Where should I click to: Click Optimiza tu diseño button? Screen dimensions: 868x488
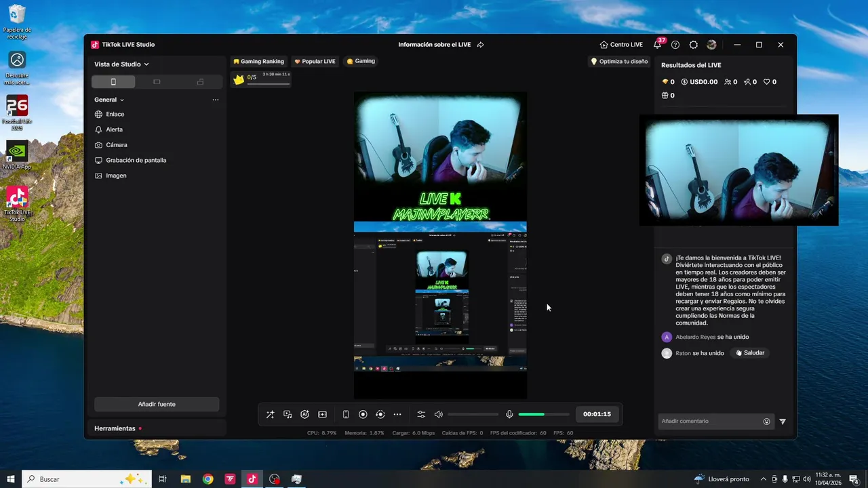[619, 61]
